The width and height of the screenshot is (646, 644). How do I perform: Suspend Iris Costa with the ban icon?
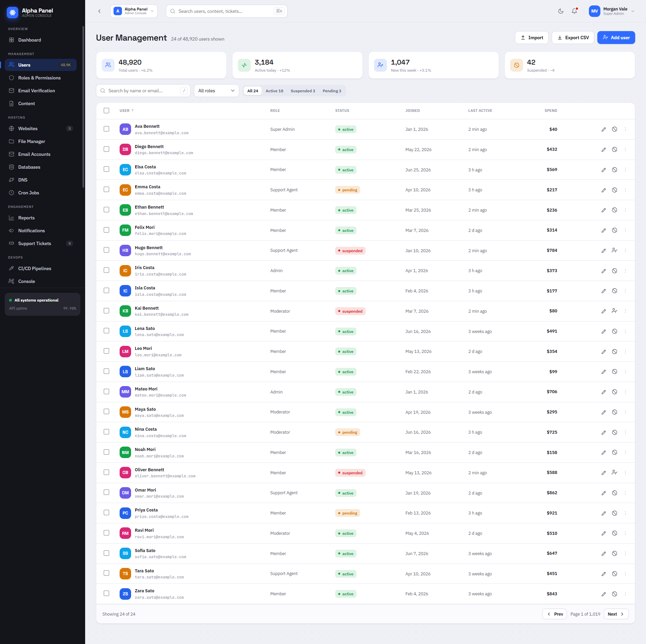(615, 271)
